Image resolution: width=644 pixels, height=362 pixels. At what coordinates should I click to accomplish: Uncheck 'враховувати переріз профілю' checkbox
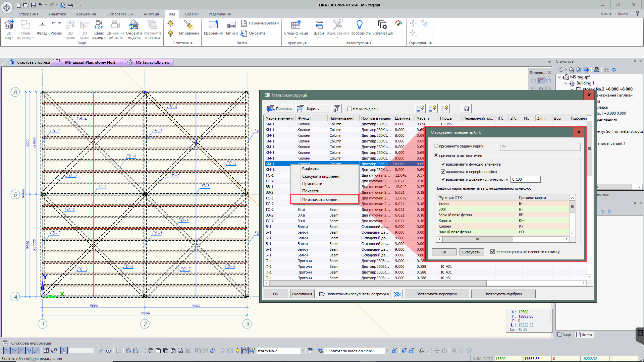point(443,172)
